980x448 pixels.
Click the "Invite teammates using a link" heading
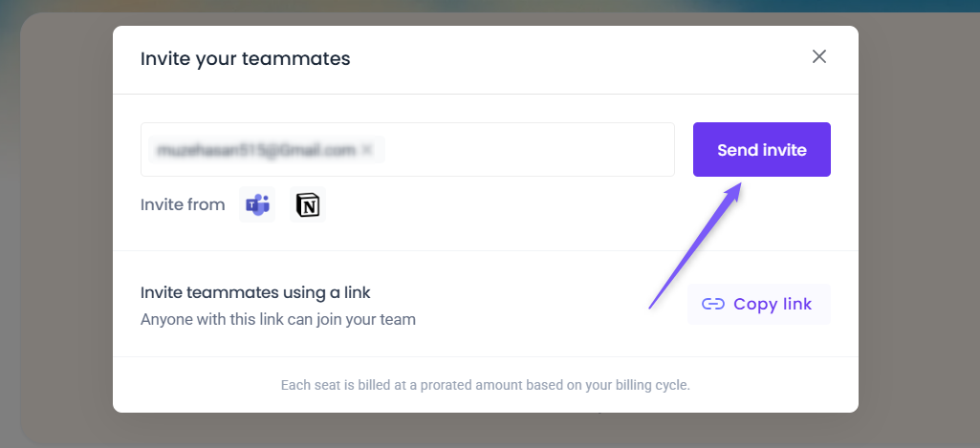coord(255,292)
